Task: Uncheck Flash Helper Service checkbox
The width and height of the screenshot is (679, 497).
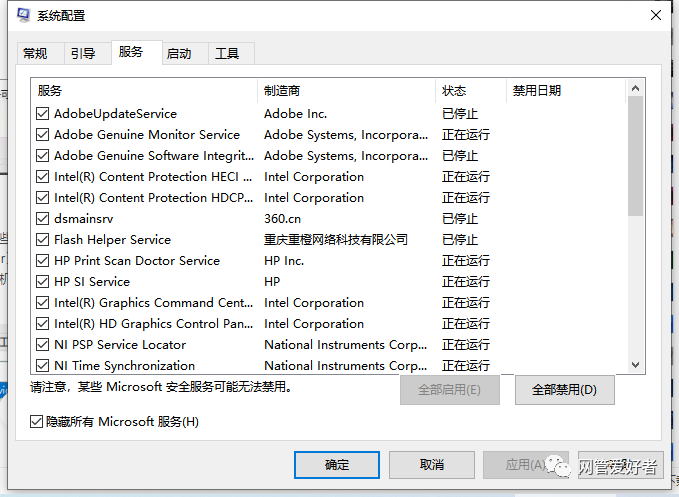Action: (x=42, y=240)
